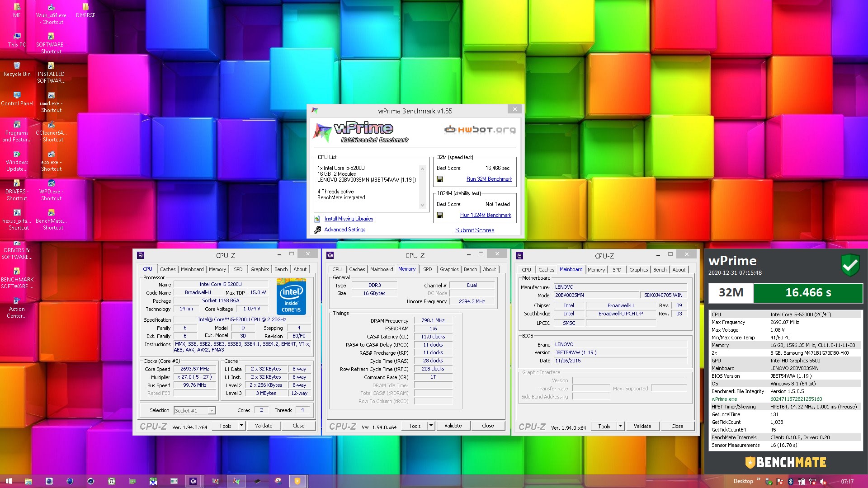Select the hexus_pifast shortcut desktop icon
Screen dimensions: 868x488
[17, 220]
